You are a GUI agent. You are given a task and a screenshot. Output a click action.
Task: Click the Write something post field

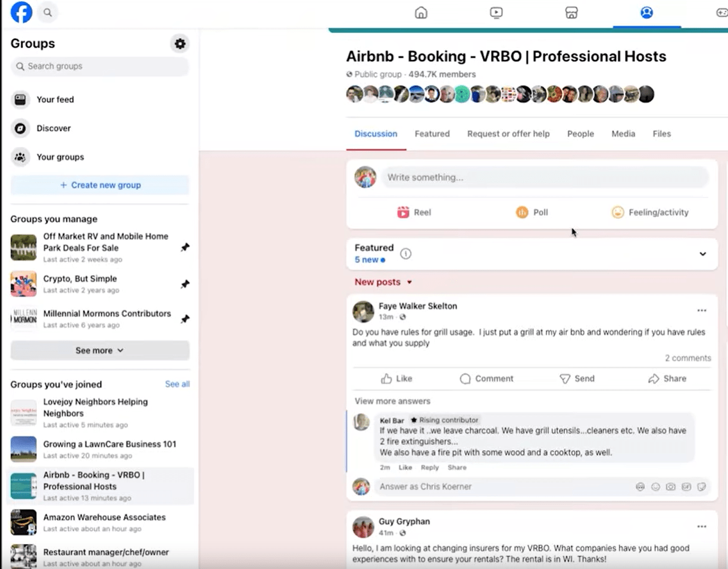[545, 177]
